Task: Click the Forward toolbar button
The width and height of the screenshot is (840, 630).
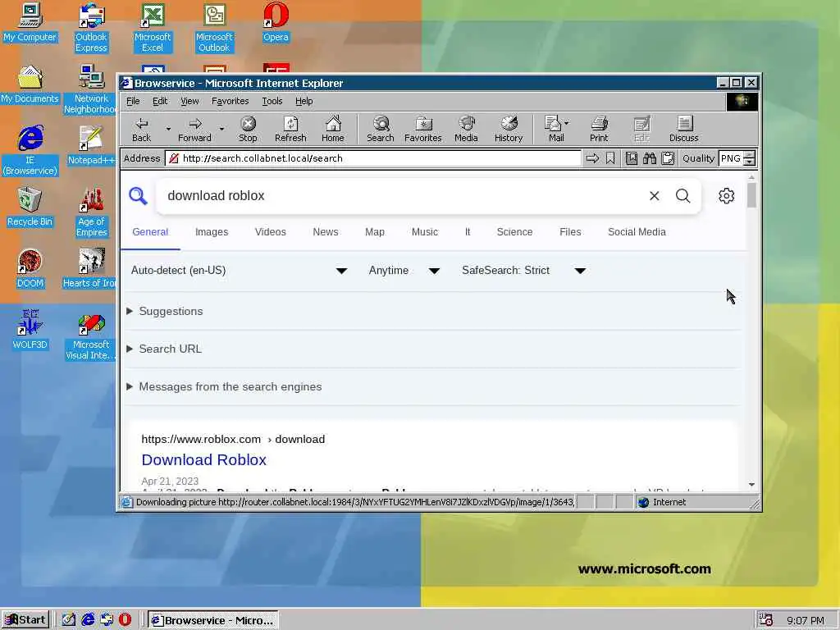Action: pos(194,130)
